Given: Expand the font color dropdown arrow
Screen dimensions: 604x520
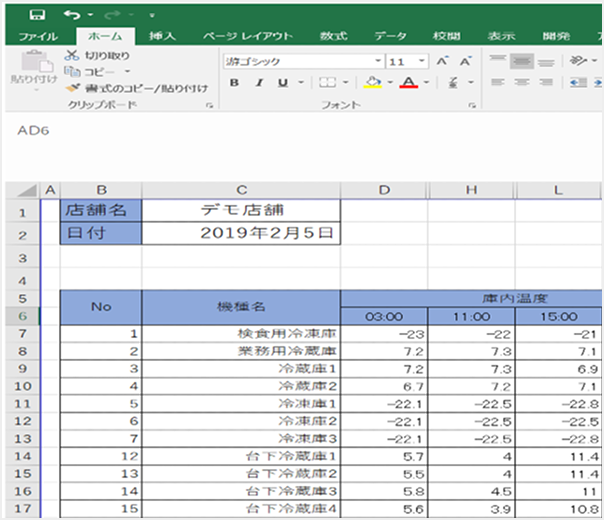Looking at the screenshot, I should coord(426,82).
